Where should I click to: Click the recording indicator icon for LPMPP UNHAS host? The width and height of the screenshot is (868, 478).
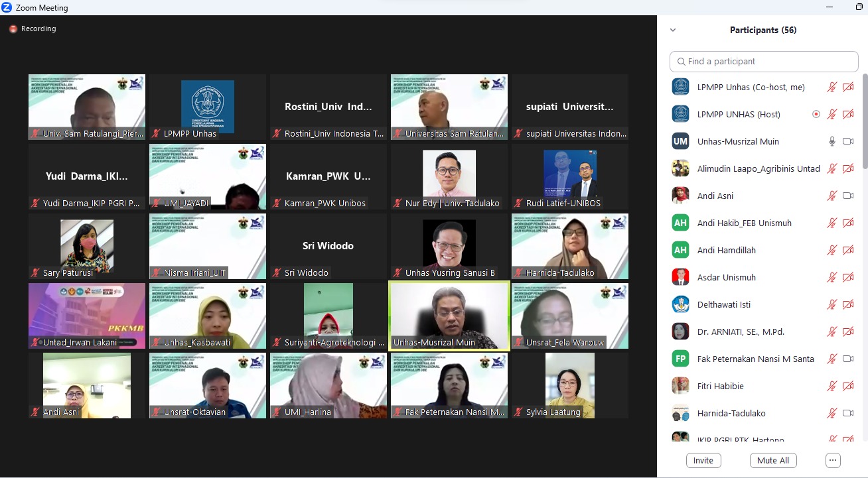816,114
